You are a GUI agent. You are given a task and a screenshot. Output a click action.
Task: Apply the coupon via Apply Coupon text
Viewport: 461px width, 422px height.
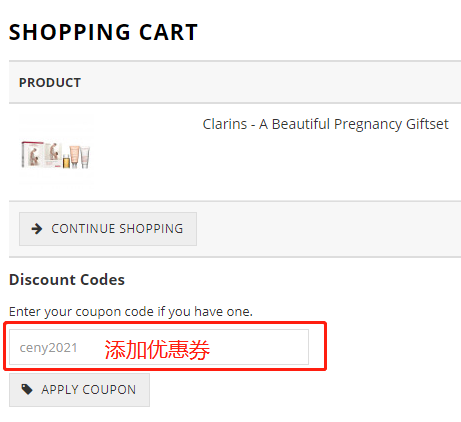[89, 389]
